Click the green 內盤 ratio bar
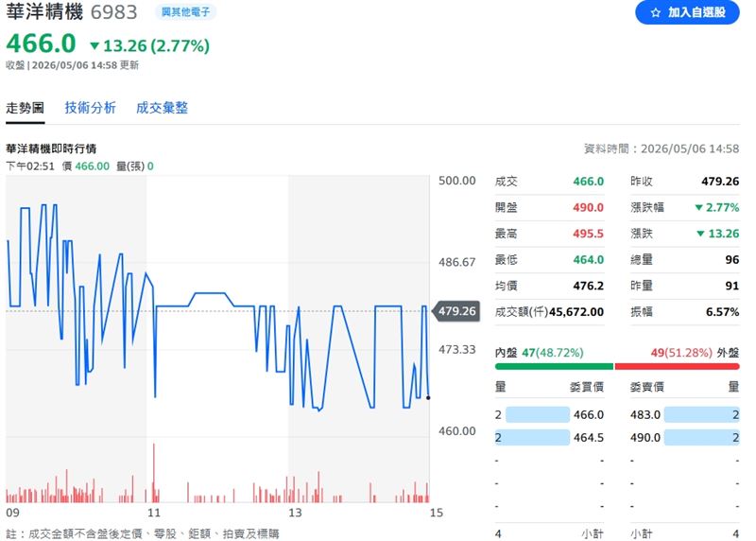This screenshot has width=756, height=541. coord(554,367)
